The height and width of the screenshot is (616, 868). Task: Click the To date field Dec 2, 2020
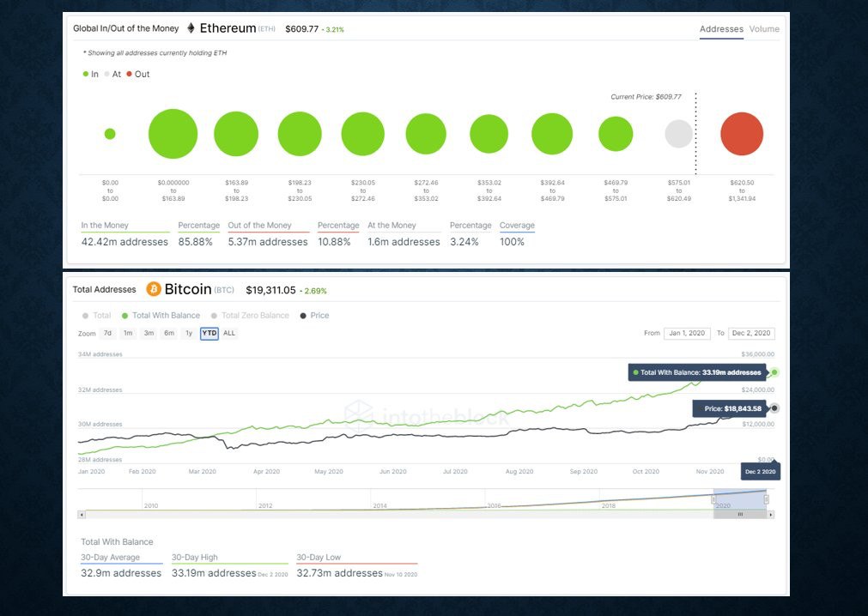coord(751,334)
